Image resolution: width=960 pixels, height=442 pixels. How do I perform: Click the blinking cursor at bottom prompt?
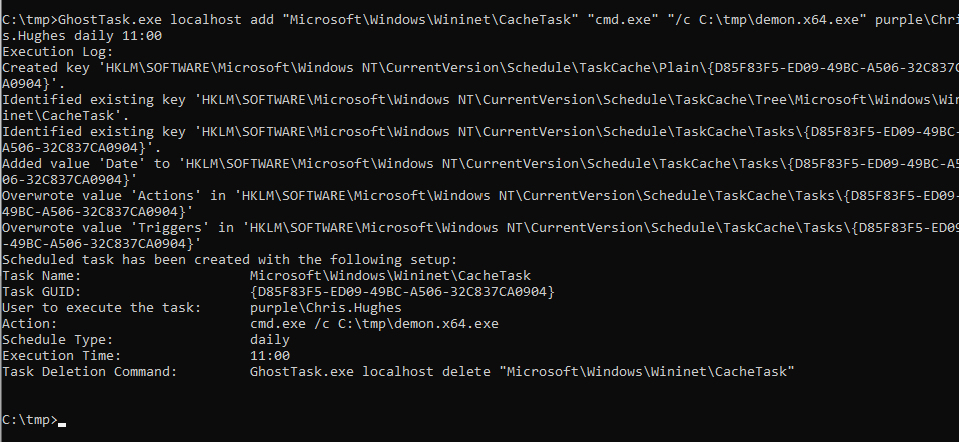[x=62, y=423]
